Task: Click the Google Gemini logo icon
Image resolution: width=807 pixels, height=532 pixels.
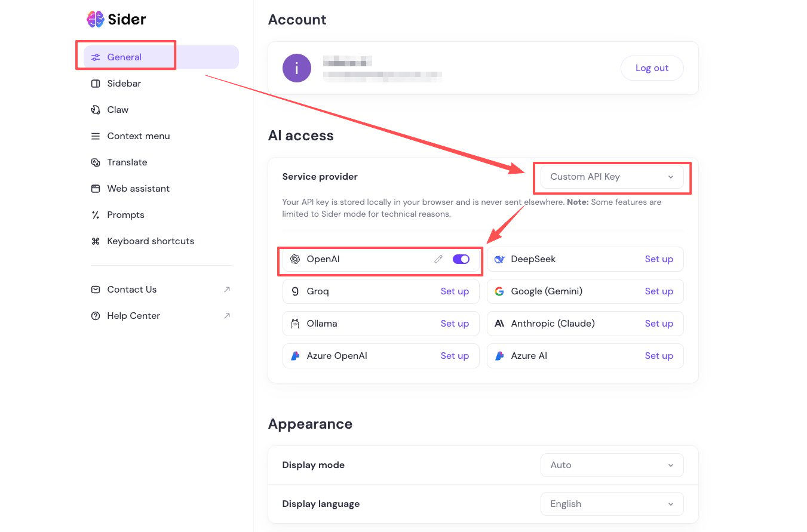Action: coord(499,291)
